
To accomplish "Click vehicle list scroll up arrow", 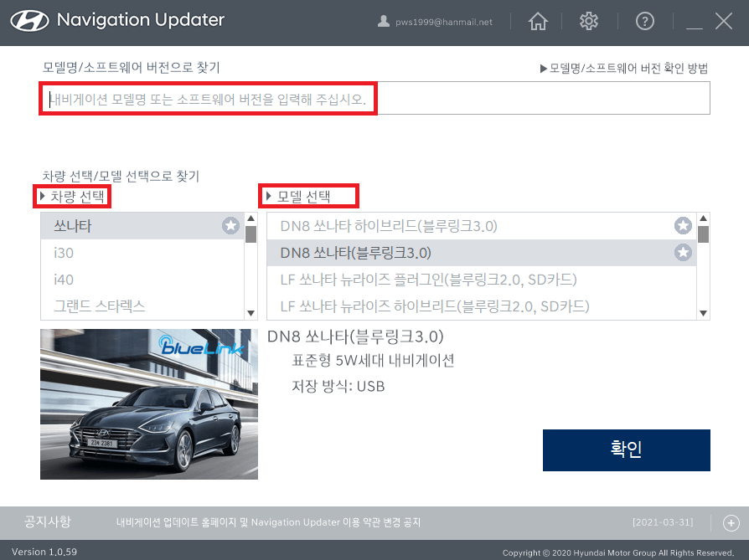I will 251,218.
